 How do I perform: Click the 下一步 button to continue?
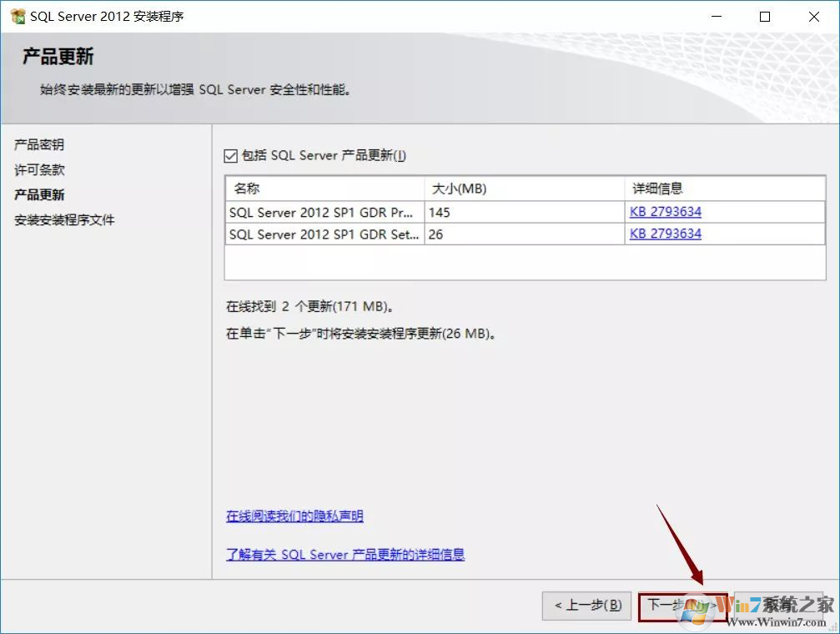point(682,606)
